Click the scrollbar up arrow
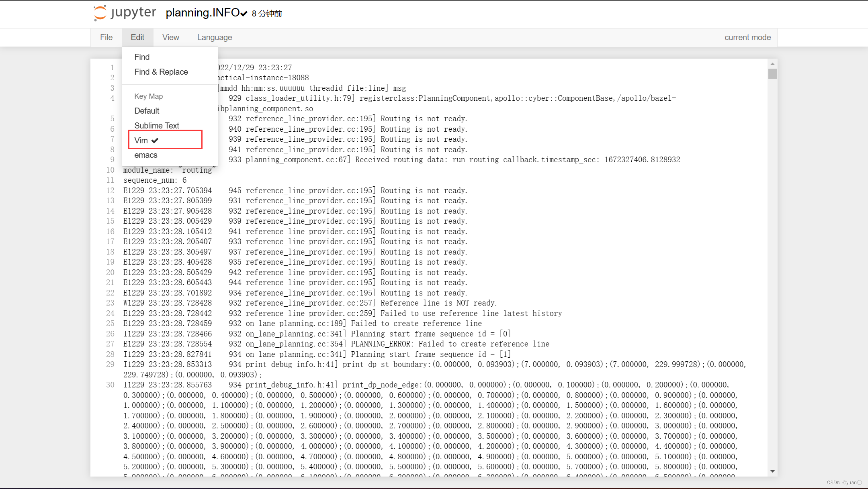Image resolution: width=868 pixels, height=489 pixels. (x=772, y=64)
